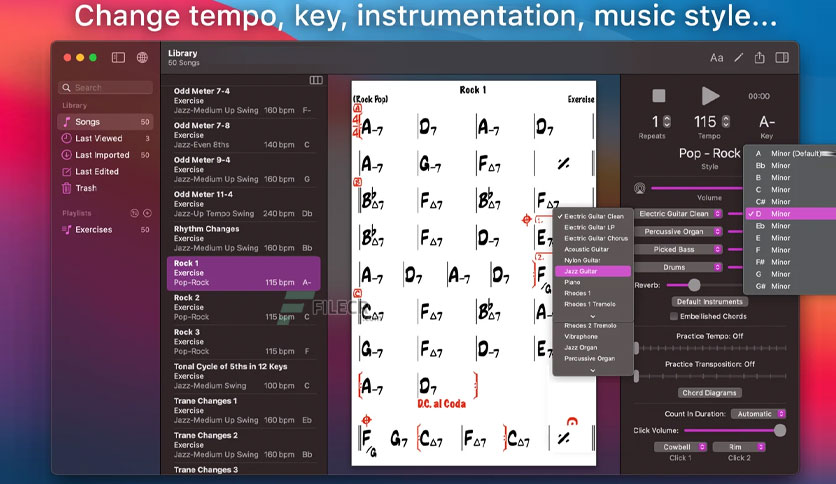
Task: Open the Chord Diagrams button
Action: click(710, 393)
